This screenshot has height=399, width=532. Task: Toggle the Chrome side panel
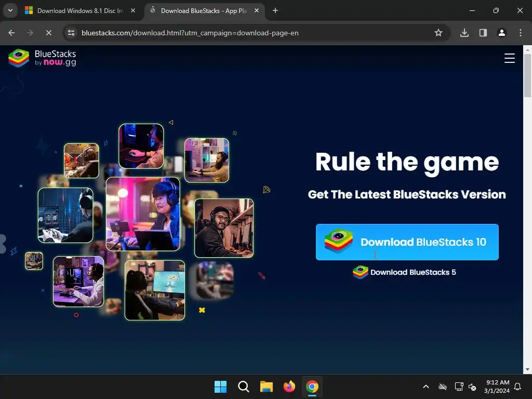point(483,33)
